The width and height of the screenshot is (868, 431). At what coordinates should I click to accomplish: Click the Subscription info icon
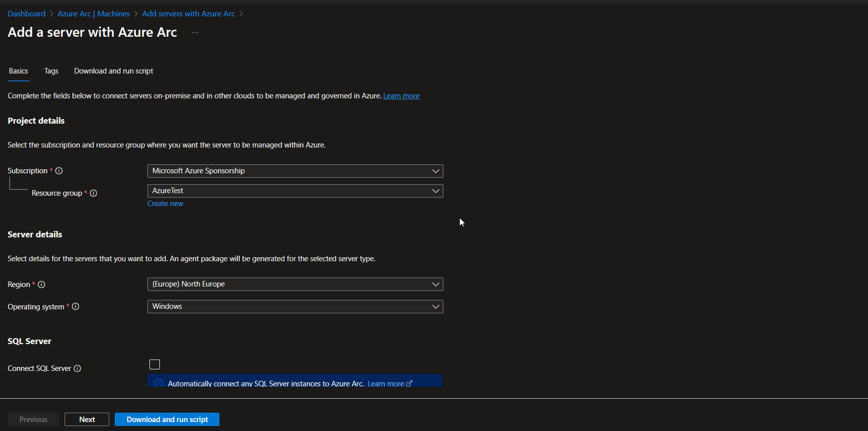pyautogui.click(x=59, y=171)
